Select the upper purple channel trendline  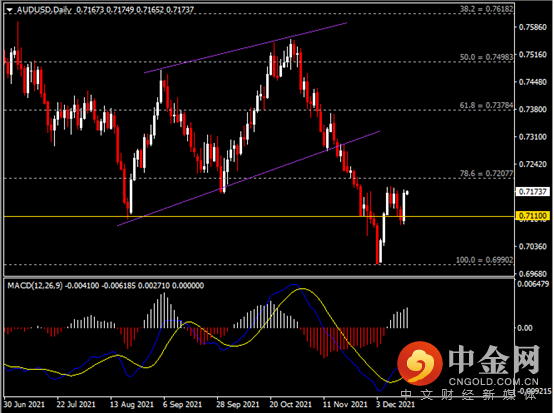coord(246,48)
